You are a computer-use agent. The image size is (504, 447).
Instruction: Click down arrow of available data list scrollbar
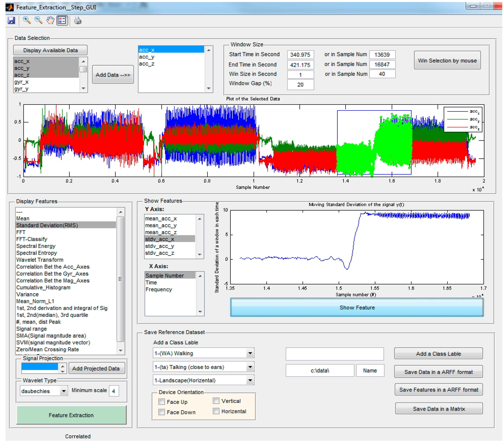83,89
